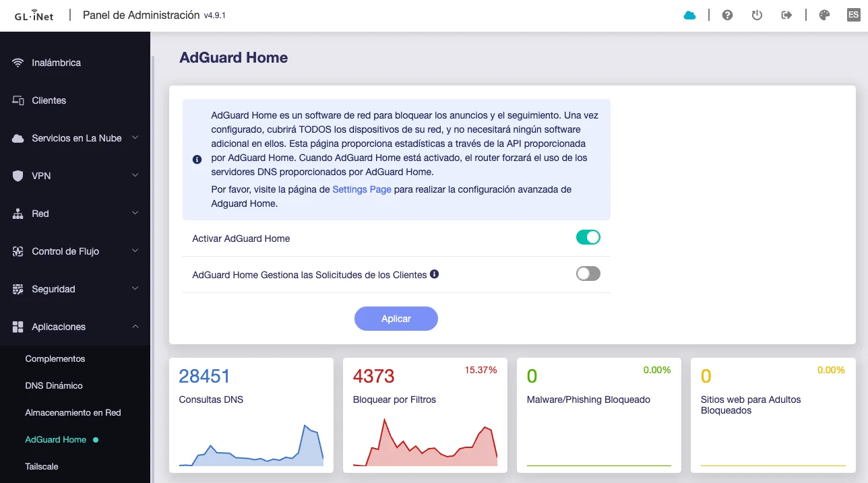This screenshot has width=868, height=483.
Task: Click the devices icon beside Clientes
Action: pyautogui.click(x=18, y=100)
